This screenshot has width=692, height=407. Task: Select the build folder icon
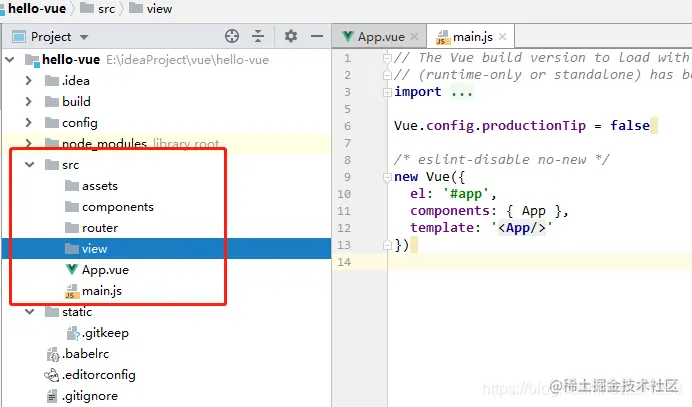click(52, 102)
